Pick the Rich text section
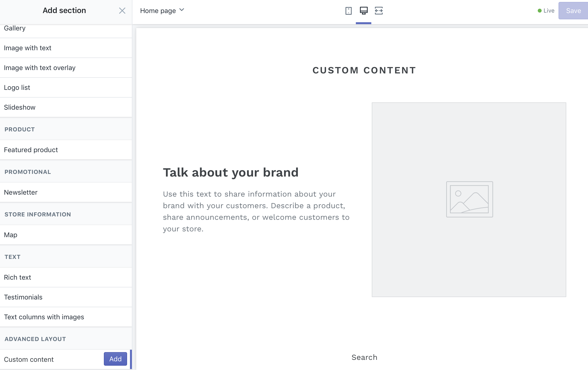 [17, 277]
